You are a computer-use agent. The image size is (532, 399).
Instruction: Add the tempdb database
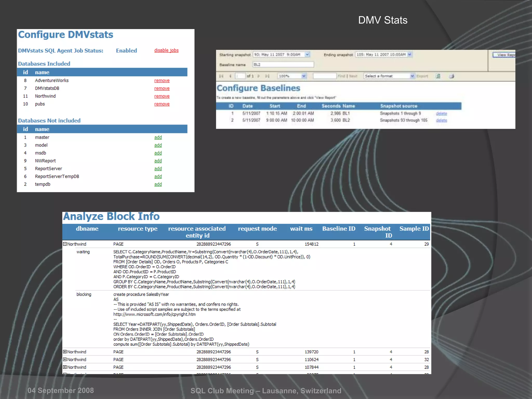point(158,184)
